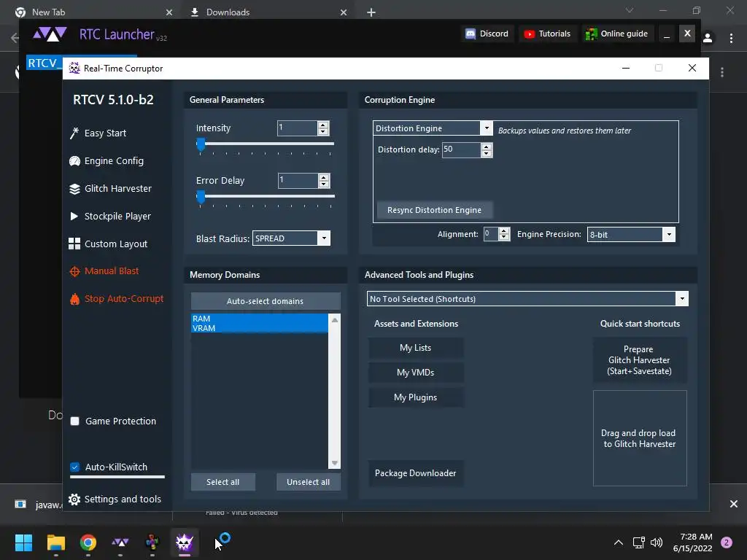Click Select all domains button
Viewport: 747px width, 560px height.
(x=223, y=482)
